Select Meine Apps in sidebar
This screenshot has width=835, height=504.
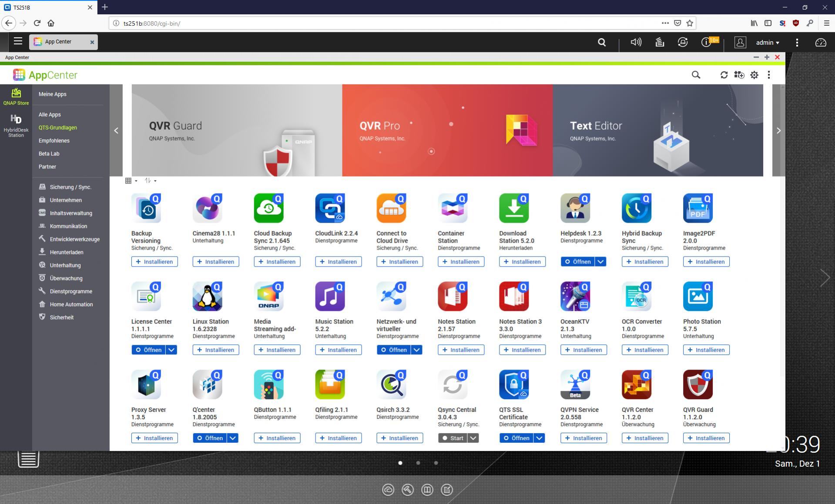(52, 94)
